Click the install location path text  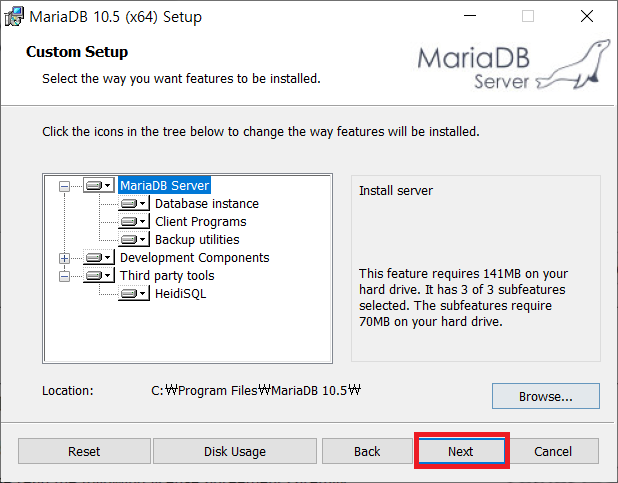pyautogui.click(x=256, y=390)
